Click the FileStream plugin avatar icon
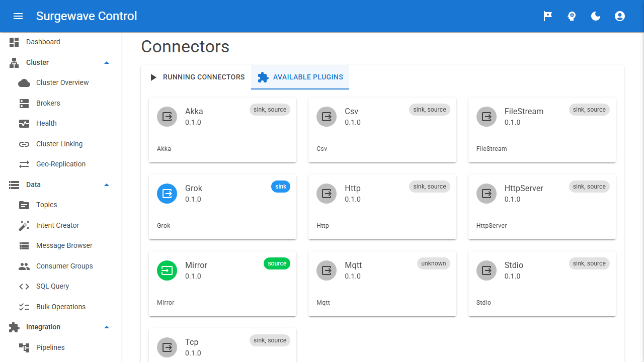644x362 pixels. tap(487, 117)
